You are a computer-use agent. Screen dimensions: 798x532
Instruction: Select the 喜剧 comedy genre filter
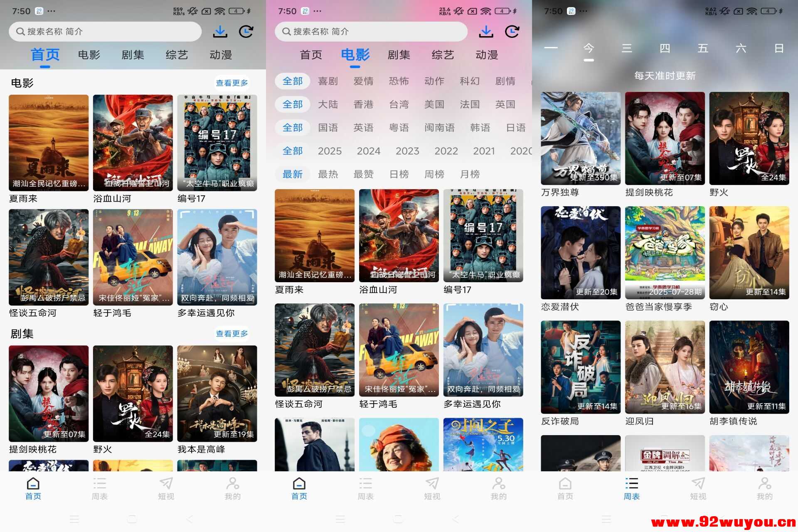point(328,81)
